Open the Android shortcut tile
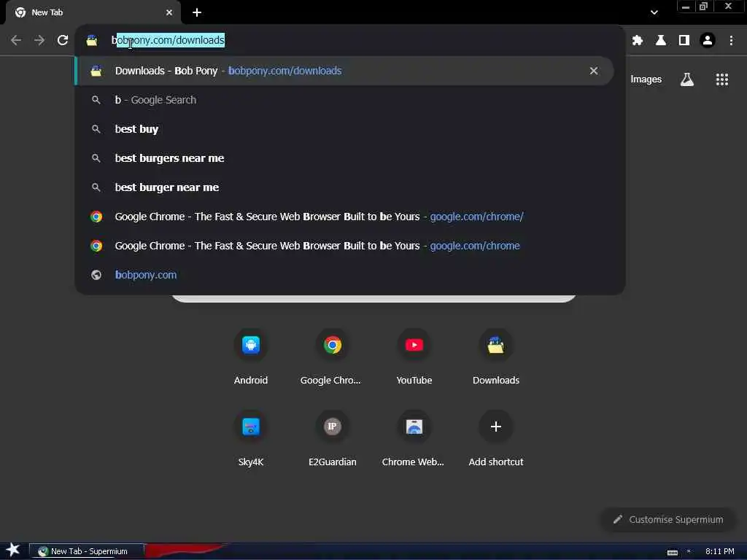The width and height of the screenshot is (747, 560). coord(251,356)
